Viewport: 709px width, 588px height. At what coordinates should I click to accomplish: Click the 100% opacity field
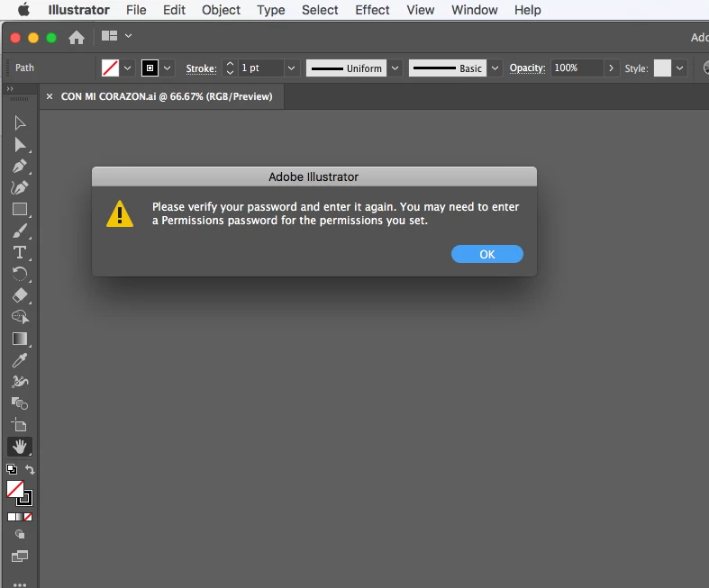(x=577, y=68)
